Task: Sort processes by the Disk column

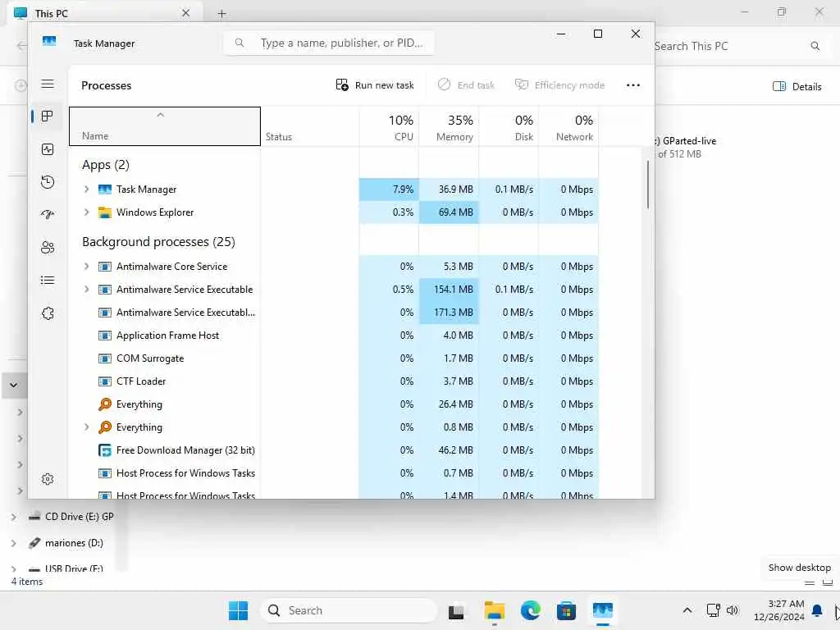Action: click(x=509, y=126)
